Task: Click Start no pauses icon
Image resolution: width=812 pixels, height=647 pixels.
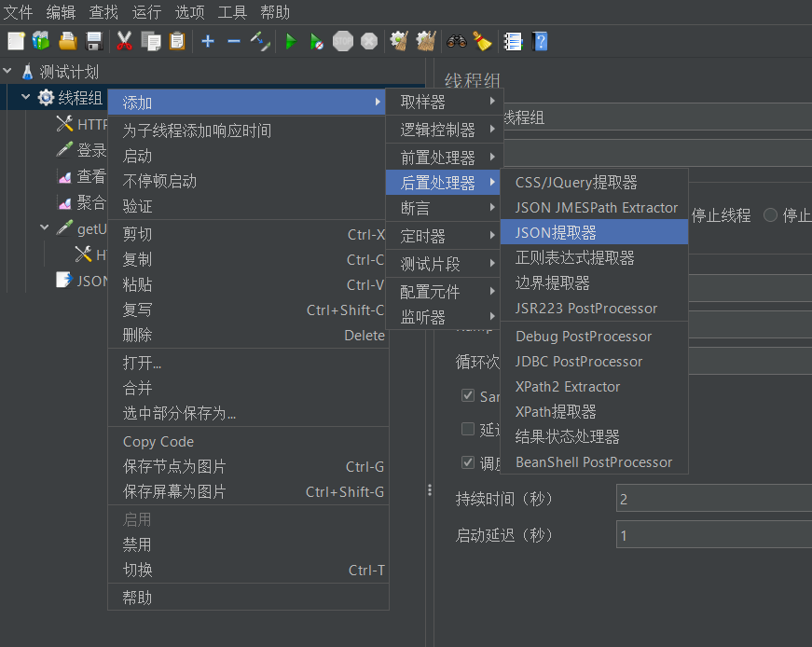Action: click(x=316, y=41)
